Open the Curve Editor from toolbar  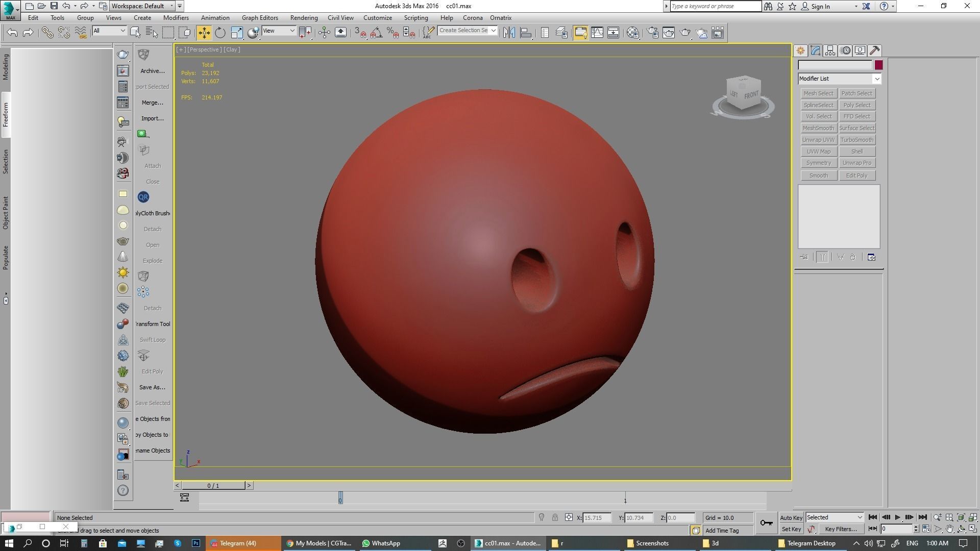pos(597,33)
